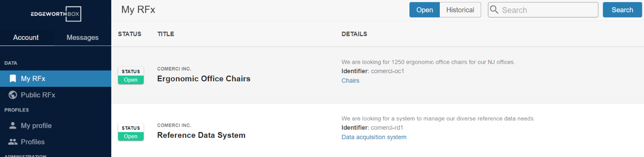The width and height of the screenshot is (644, 157).
Task: Follow the Data acquisition system link
Action: [x=374, y=137]
